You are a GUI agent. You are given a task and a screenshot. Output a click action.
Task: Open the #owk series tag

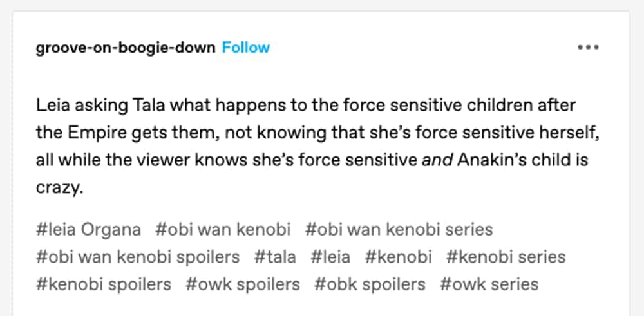489,284
